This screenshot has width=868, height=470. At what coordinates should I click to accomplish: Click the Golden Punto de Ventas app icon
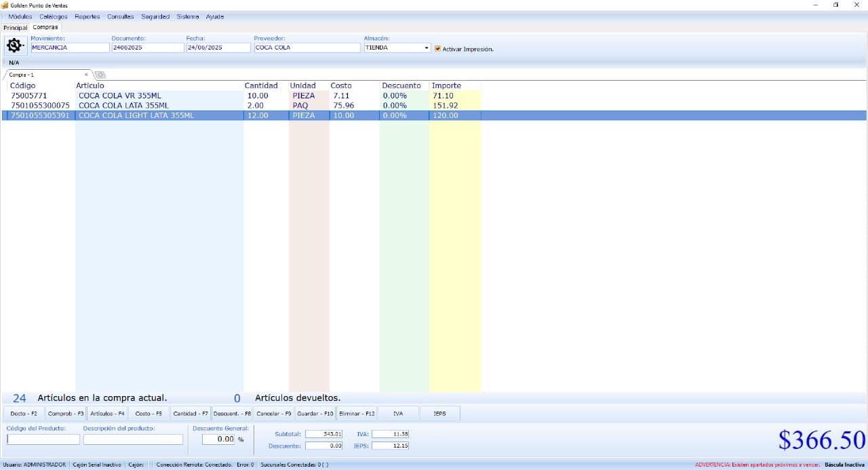pyautogui.click(x=5, y=5)
